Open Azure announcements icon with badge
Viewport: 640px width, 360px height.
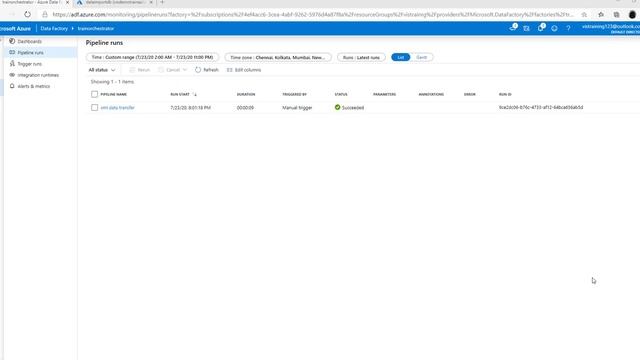click(x=513, y=28)
